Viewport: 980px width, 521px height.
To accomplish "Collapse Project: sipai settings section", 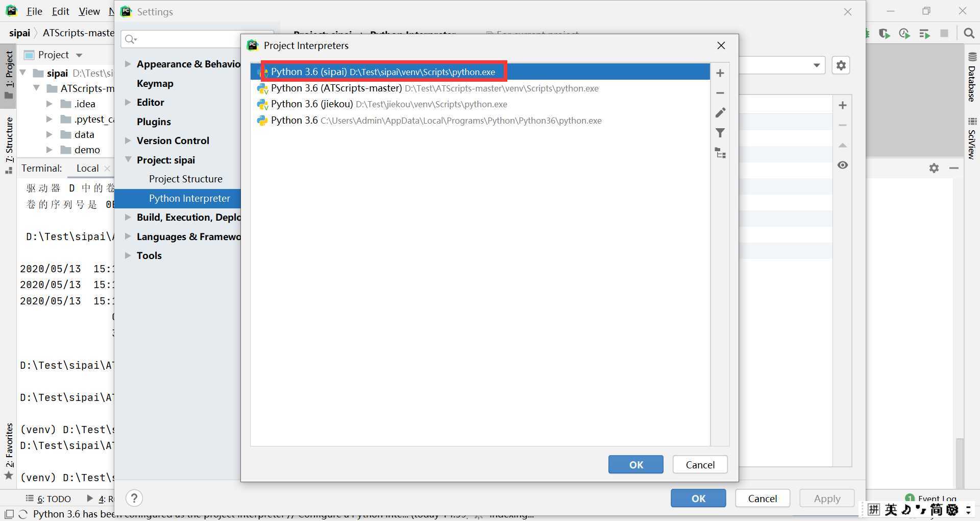I will tap(128, 160).
